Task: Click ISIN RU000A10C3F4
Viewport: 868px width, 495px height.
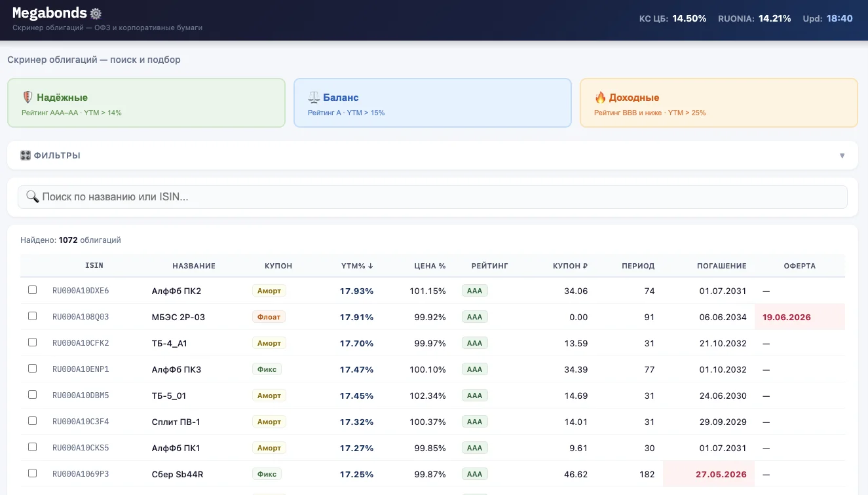Action: click(x=81, y=422)
